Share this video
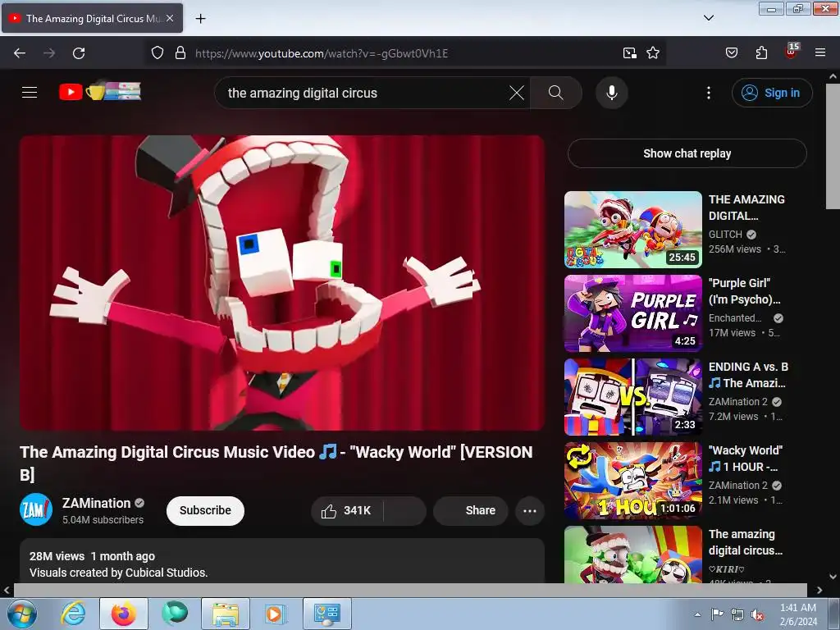Viewport: 840px width, 630px height. [471, 510]
